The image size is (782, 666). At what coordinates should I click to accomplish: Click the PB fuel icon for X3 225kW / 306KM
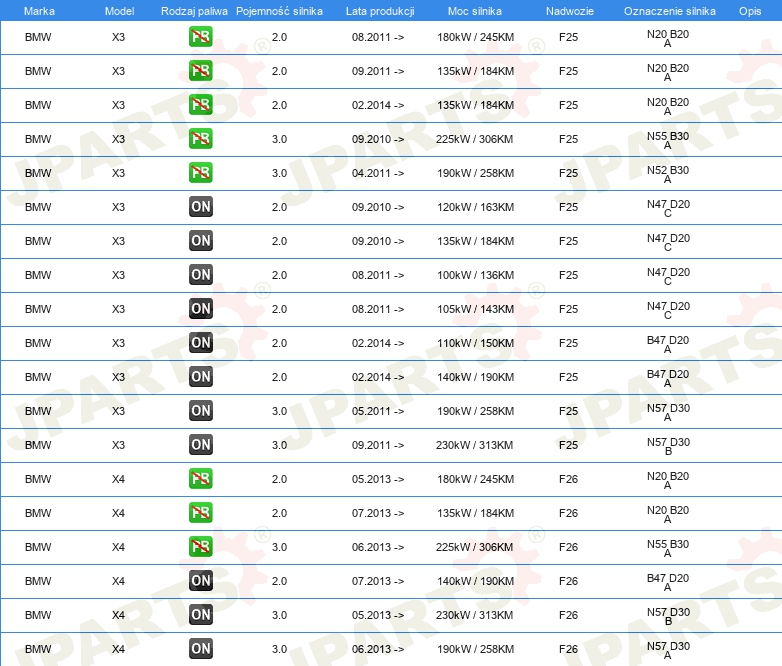point(201,139)
